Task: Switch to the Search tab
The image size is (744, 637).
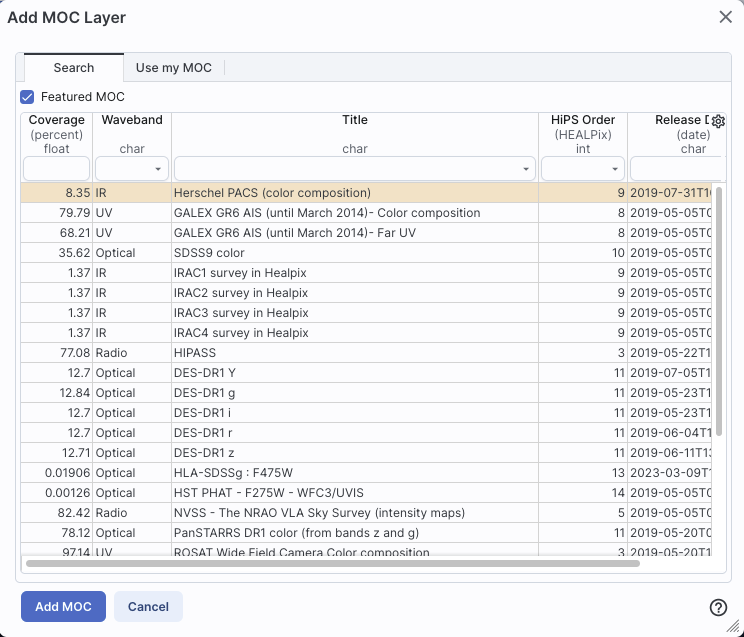Action: coord(74,67)
